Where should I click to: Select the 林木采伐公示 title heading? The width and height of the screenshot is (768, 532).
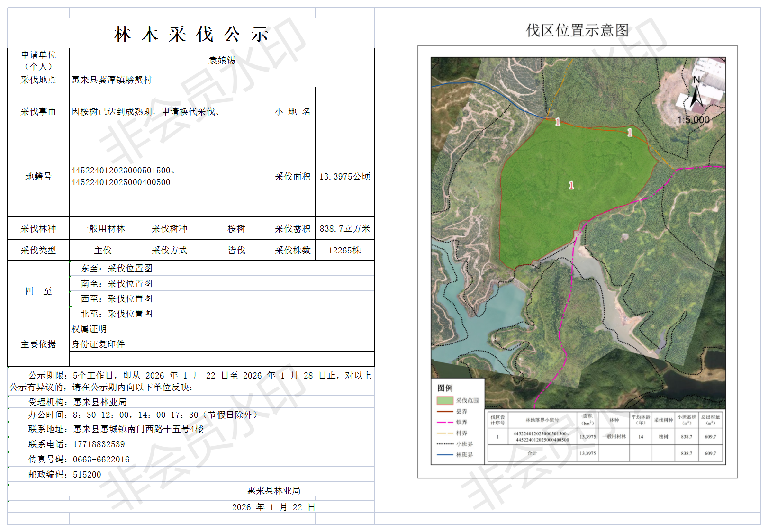pos(191,34)
